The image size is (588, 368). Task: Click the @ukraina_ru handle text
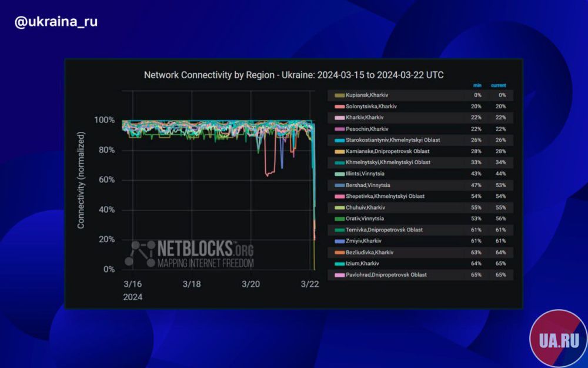click(56, 22)
